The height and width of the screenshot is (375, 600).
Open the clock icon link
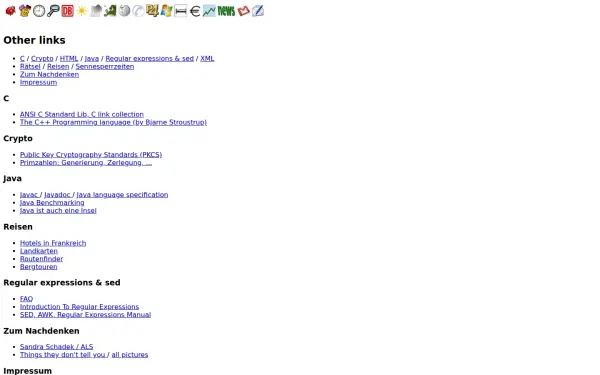(39, 11)
